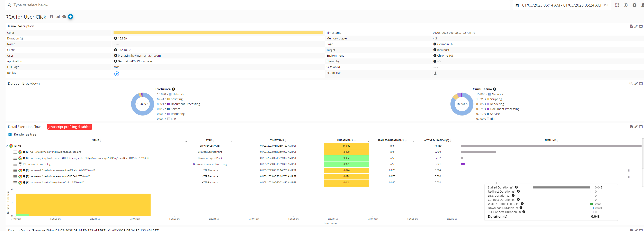
Task: Click user branasinghe@germainapm.com link
Action: click(139, 56)
